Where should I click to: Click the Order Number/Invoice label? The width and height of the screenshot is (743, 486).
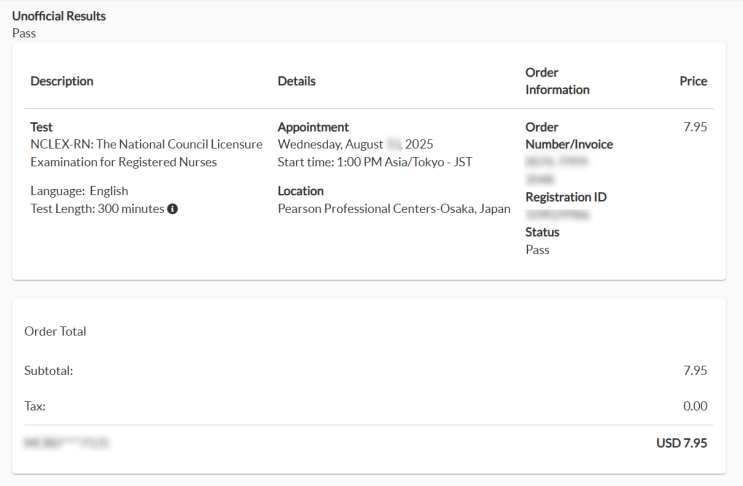tap(569, 136)
